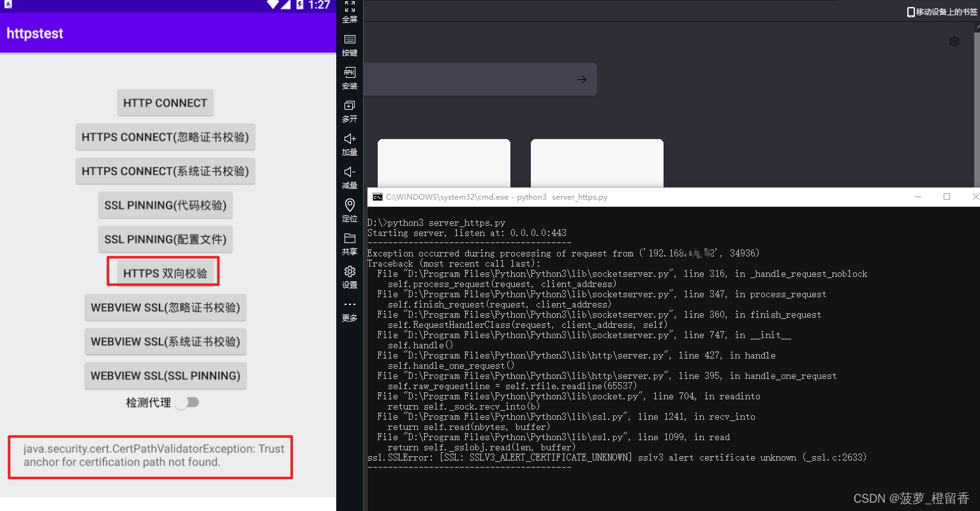Tap WEBVIEW SSL(忽略证书校验) button
This screenshot has width=980, height=511.
165,307
